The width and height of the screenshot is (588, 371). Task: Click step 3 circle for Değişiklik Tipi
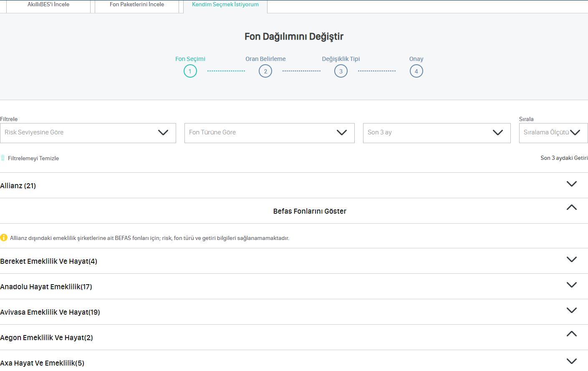(341, 71)
